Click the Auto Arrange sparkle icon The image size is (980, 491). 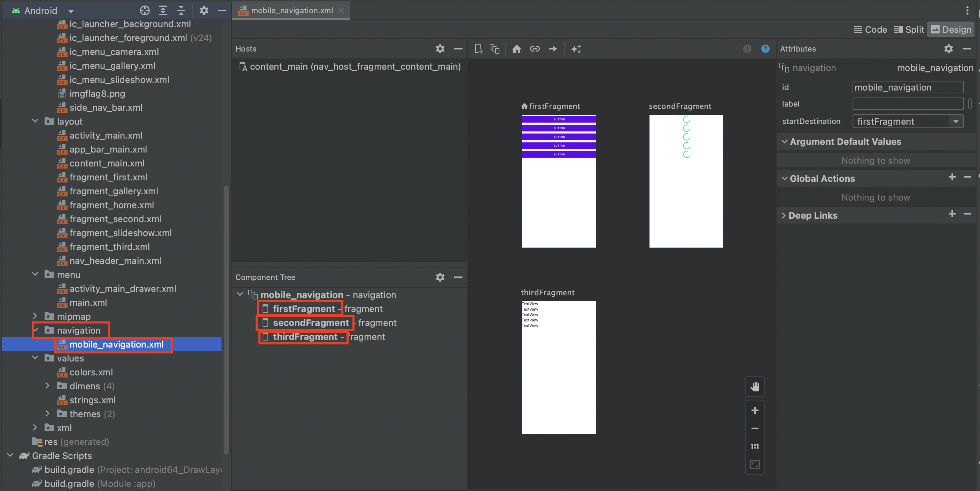(576, 49)
